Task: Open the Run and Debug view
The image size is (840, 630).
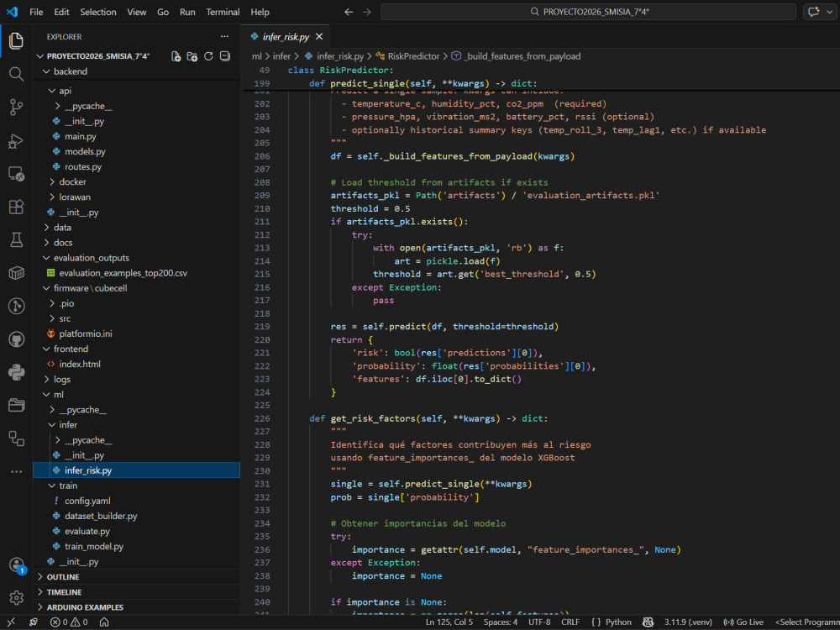Action: pyautogui.click(x=16, y=141)
